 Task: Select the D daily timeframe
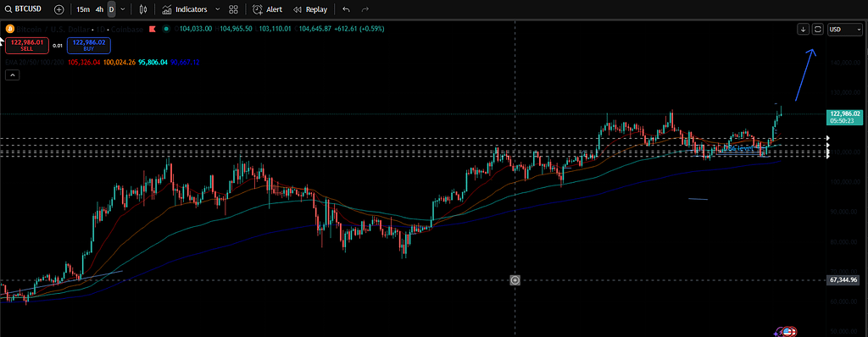point(111,9)
